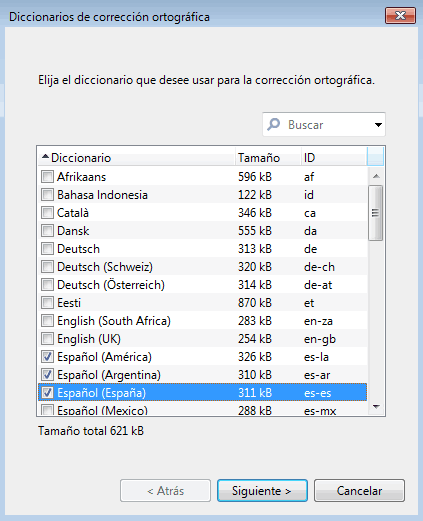423x521 pixels.
Task: Enable the Afrikaans dictionary checkbox
Action: pos(47,177)
